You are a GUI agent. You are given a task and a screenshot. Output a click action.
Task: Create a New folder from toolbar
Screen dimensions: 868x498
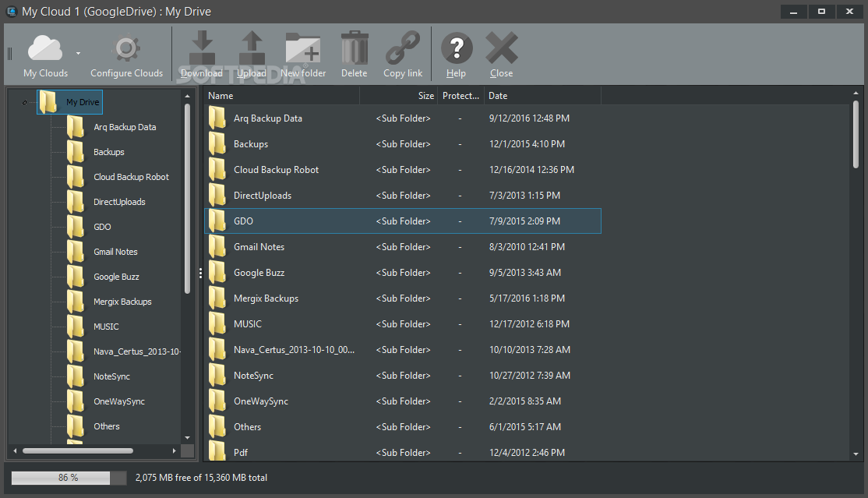click(x=303, y=48)
